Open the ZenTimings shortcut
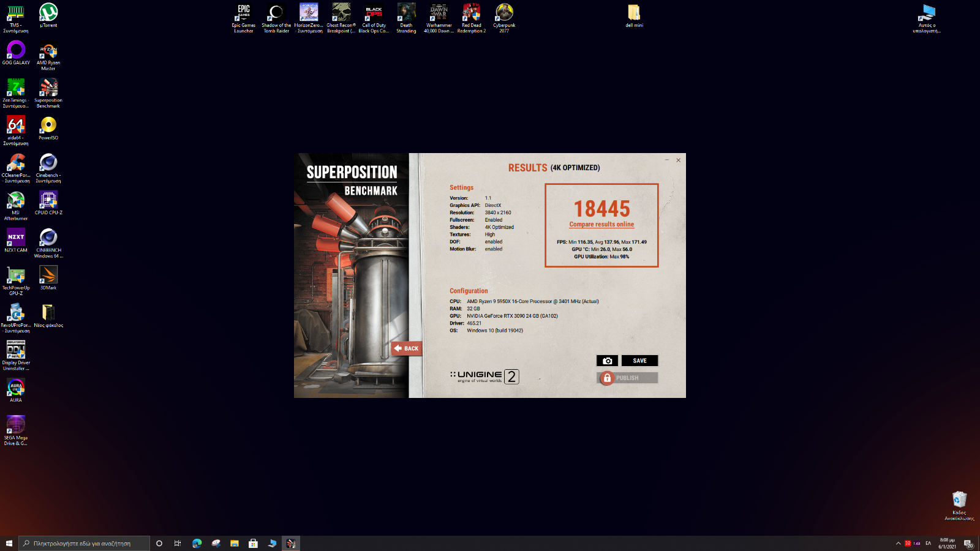 tap(16, 93)
